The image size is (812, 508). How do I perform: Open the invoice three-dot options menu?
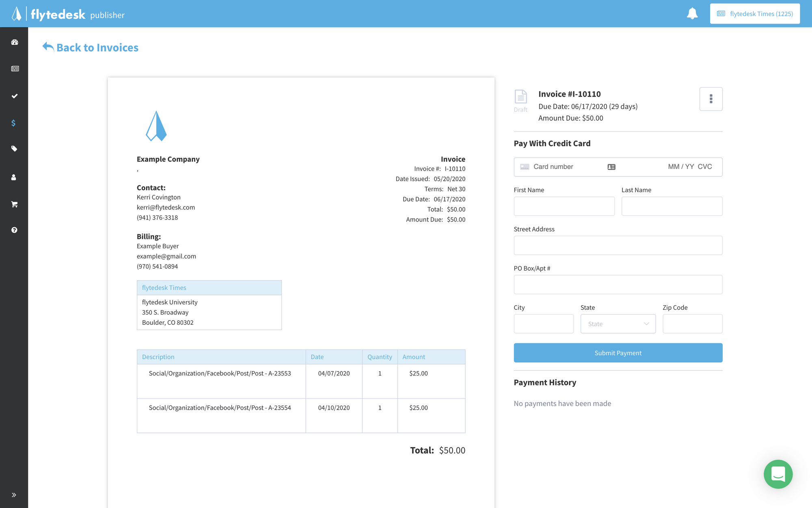click(710, 99)
